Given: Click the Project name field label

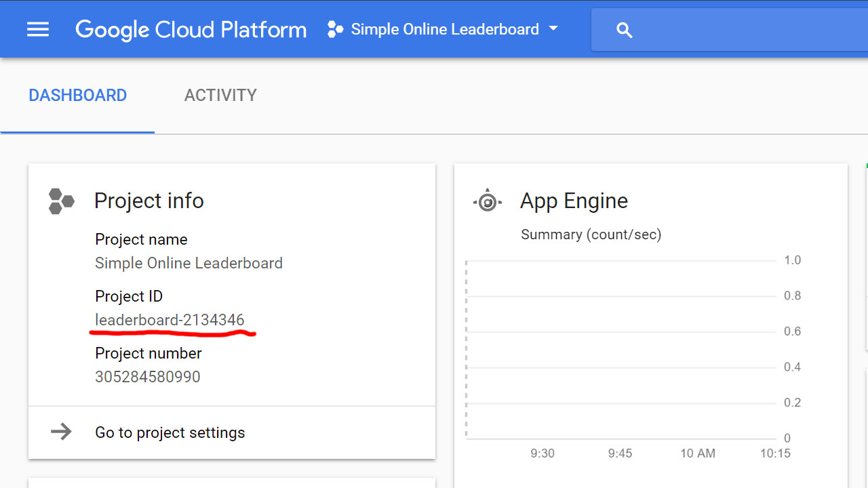Looking at the screenshot, I should coord(141,239).
